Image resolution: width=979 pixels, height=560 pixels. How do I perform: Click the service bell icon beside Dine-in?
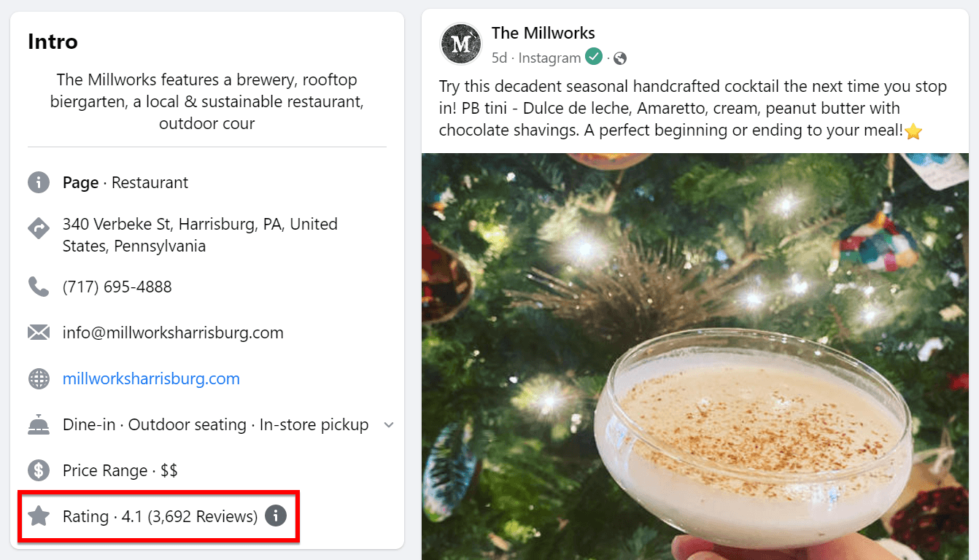pyautogui.click(x=39, y=424)
